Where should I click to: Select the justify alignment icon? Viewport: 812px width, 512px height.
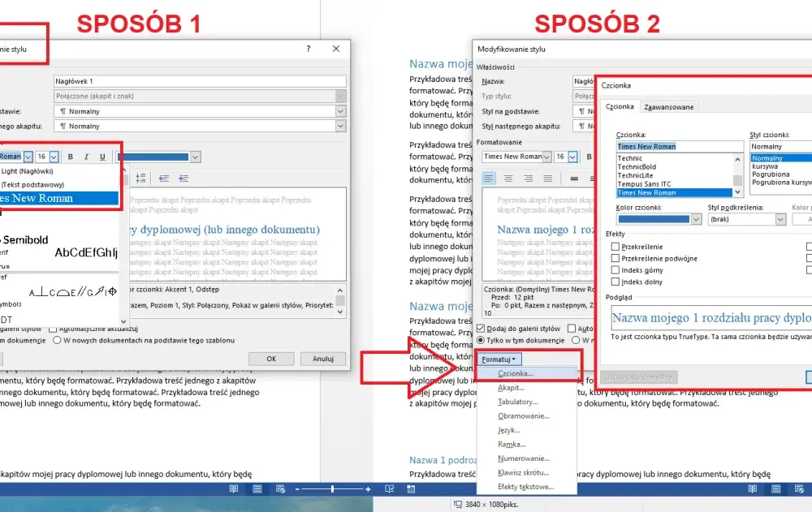[547, 179]
